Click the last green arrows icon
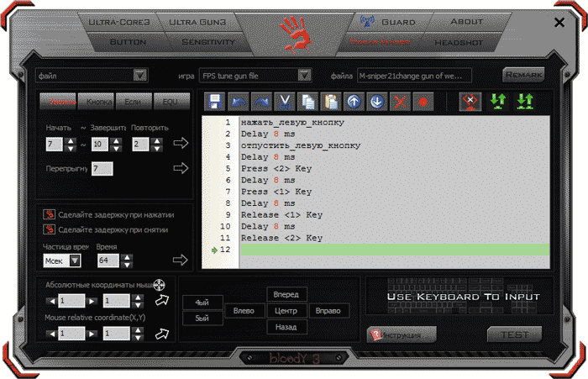The height and width of the screenshot is (379, 588). 525,102
